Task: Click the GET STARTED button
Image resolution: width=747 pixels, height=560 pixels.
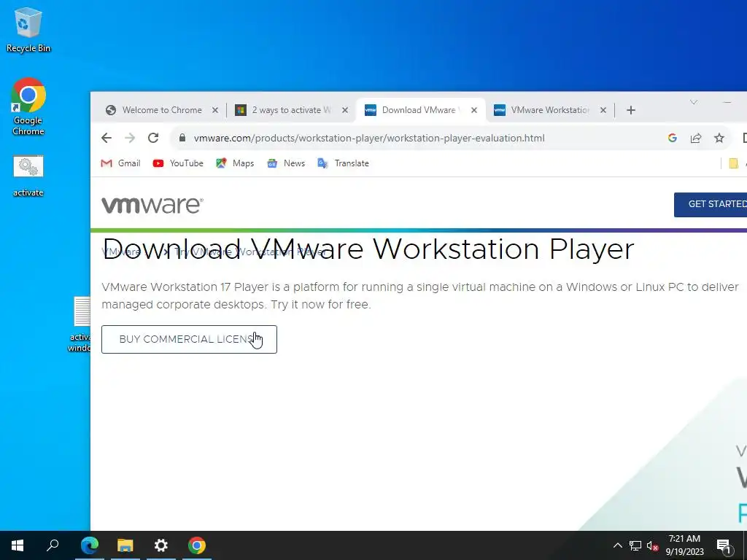Action: point(711,204)
